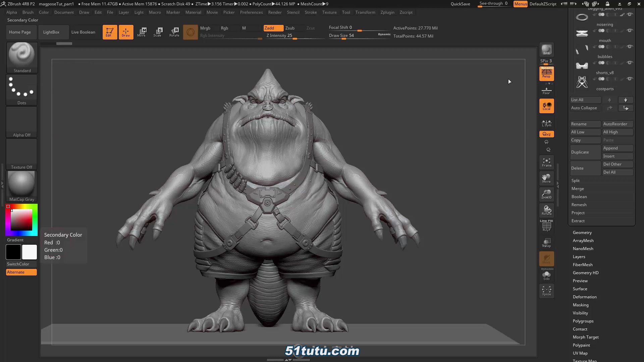Image resolution: width=644 pixels, height=362 pixels.
Task: Activate the Xpose explode button
Action: (546, 291)
